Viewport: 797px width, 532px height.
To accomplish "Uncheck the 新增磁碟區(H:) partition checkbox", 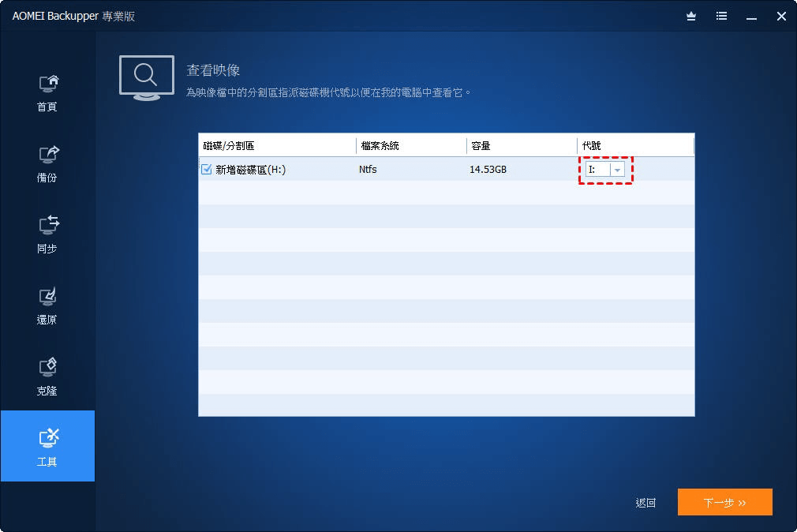I will (x=207, y=170).
